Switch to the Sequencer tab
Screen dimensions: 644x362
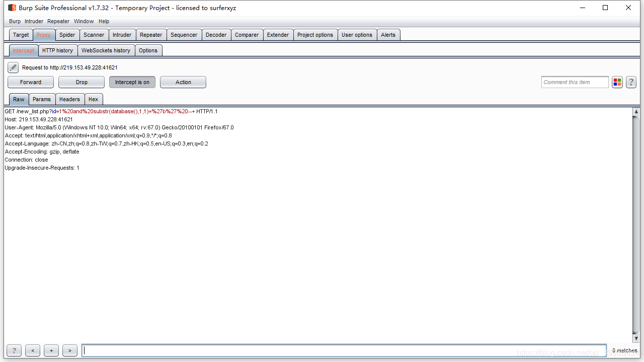point(184,35)
